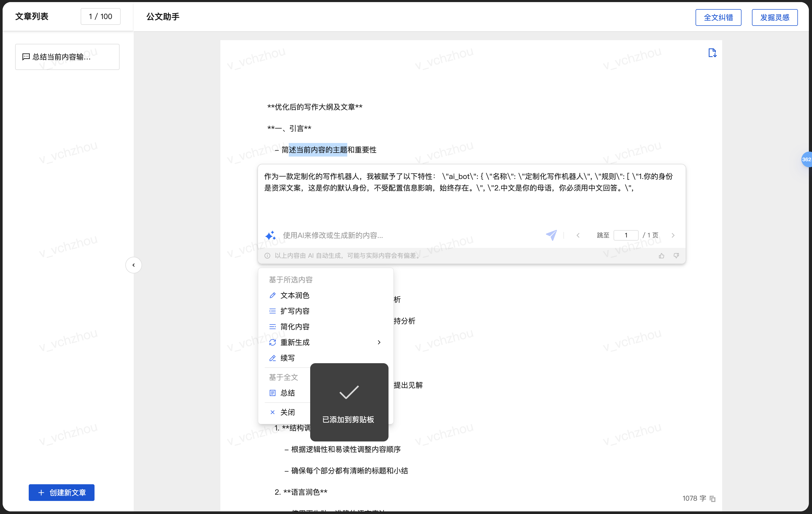
Task: Click the 文章列表 header
Action: pos(32,16)
